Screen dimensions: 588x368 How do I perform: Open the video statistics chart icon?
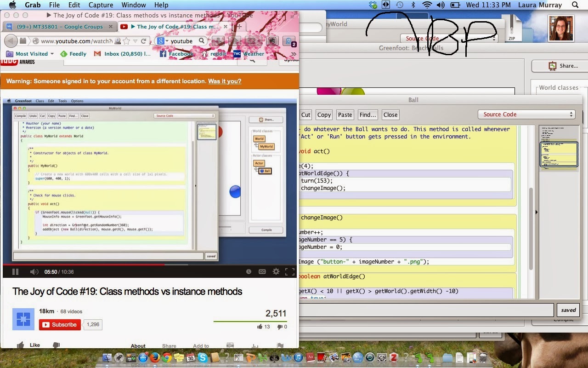[x=255, y=346]
